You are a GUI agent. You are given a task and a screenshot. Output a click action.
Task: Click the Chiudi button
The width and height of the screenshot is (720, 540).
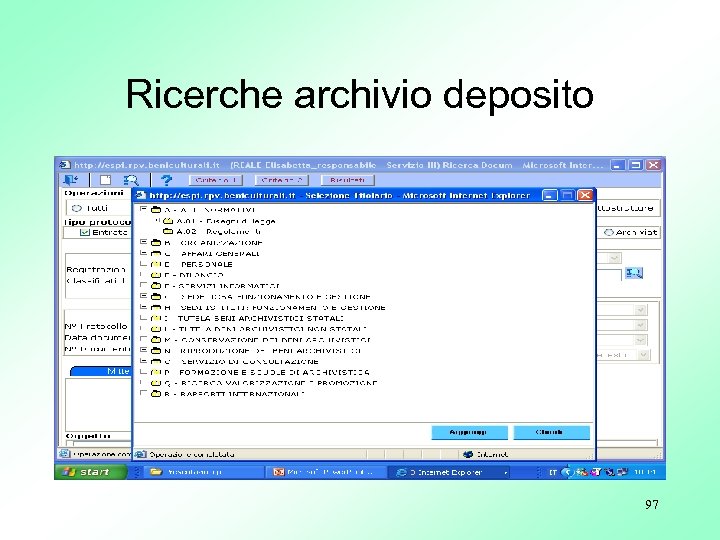[x=551, y=433]
